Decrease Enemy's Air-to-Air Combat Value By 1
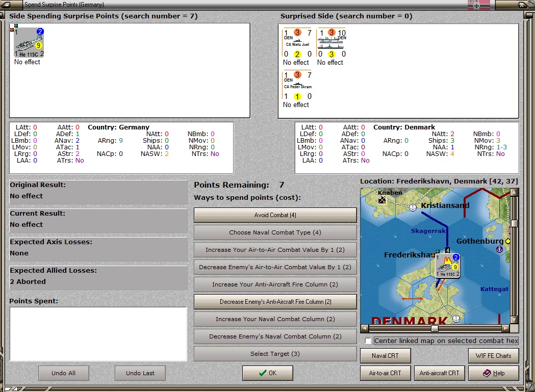This screenshot has height=392, width=535. (275, 267)
